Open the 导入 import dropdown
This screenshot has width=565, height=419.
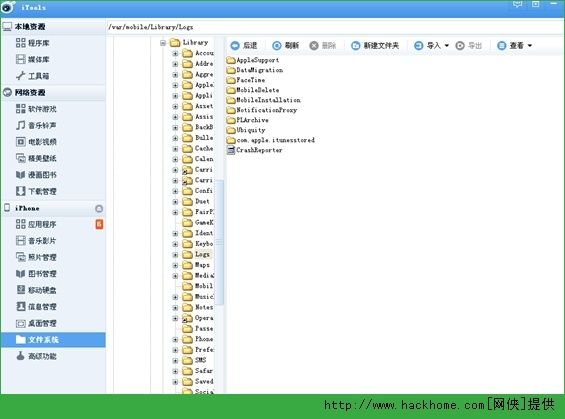(431, 45)
